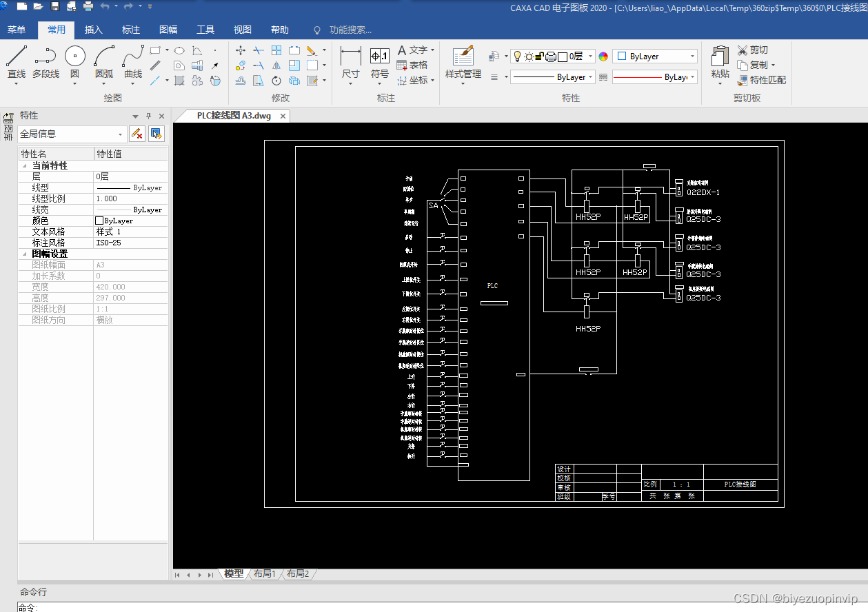The width and height of the screenshot is (868, 612).
Task: Click the 功能搜索 search field
Action: point(350,30)
